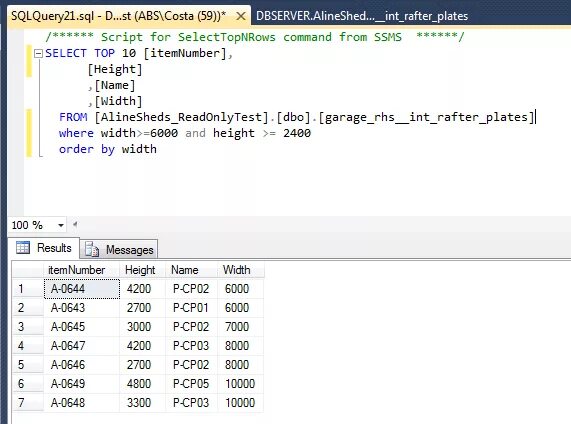
Task: Click Name P-CP01 cell
Action: 192,308
